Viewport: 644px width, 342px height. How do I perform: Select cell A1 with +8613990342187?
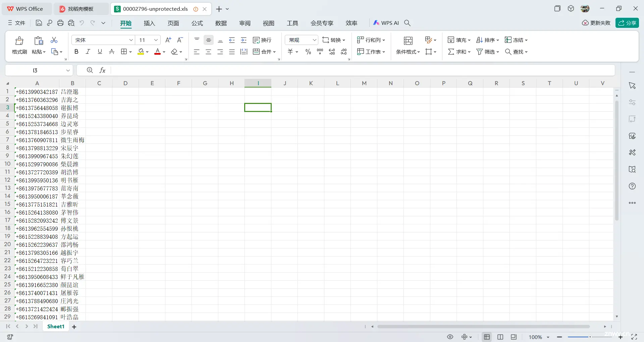coord(37,92)
